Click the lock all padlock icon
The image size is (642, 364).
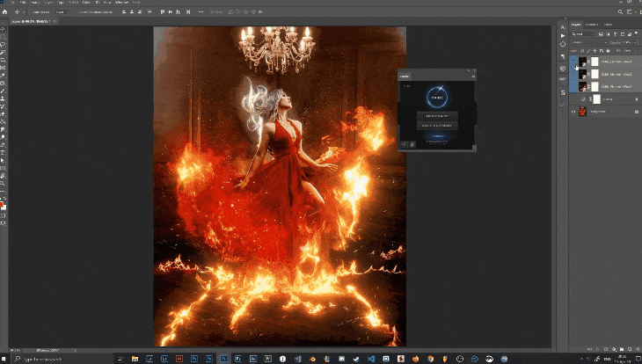click(x=608, y=51)
